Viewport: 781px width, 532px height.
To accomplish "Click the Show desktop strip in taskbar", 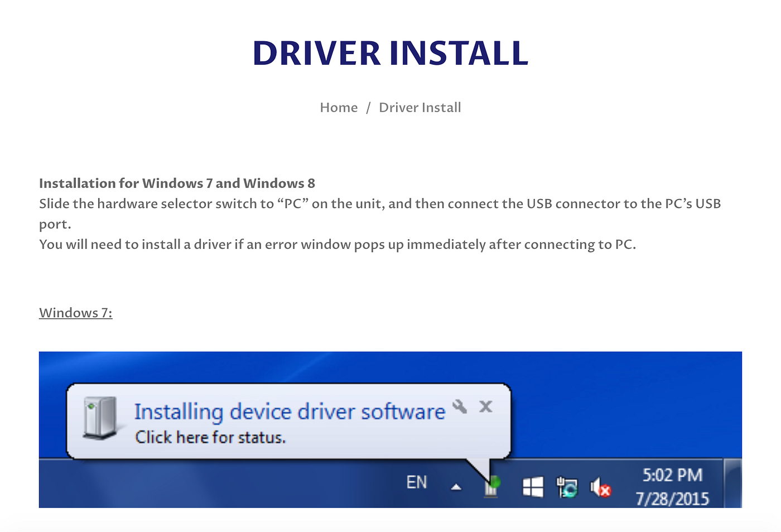I will 733,483.
